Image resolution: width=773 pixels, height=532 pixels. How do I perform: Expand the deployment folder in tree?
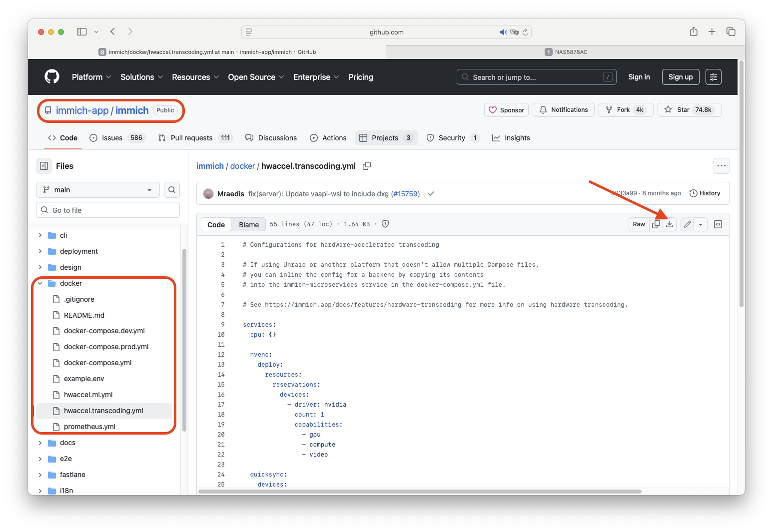[x=40, y=251]
